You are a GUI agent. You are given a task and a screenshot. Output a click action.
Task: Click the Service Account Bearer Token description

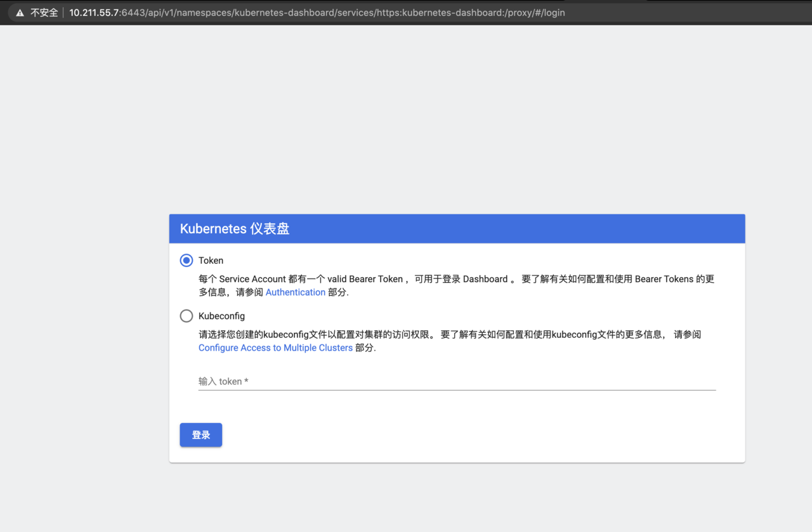coord(457,285)
